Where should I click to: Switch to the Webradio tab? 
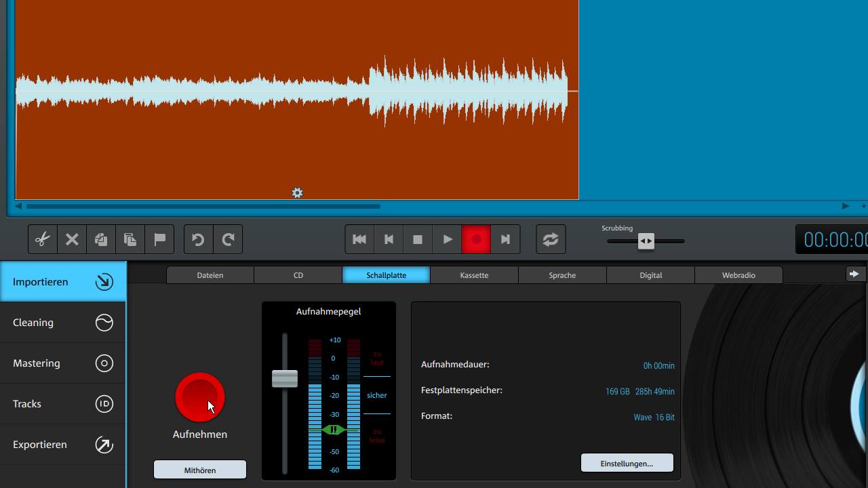738,275
